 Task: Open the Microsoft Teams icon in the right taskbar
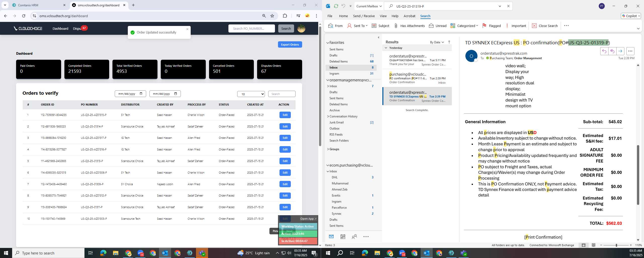click(463, 253)
